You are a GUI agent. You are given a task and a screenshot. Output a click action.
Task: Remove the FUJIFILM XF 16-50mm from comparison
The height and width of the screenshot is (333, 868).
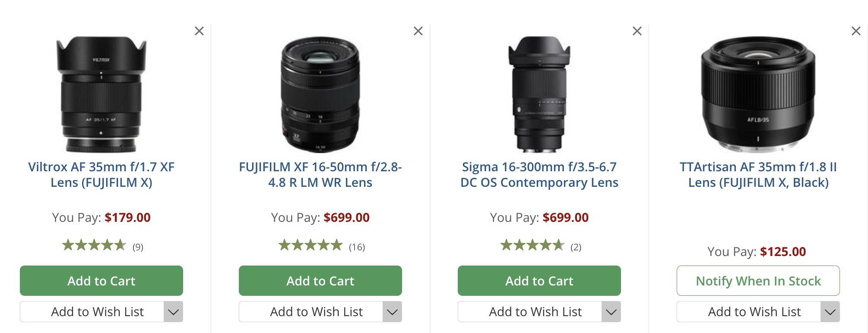coord(418,31)
